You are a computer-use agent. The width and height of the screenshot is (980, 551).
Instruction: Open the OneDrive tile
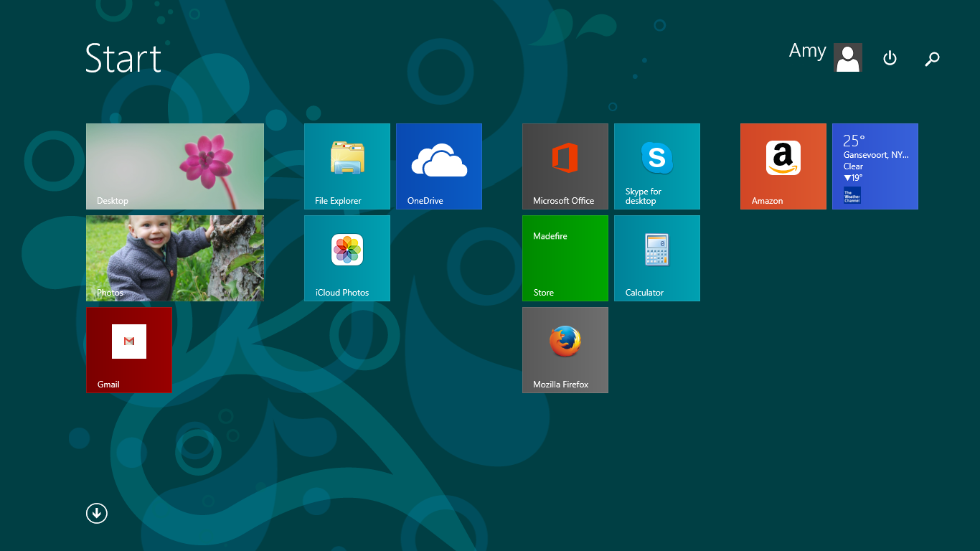coord(439,166)
